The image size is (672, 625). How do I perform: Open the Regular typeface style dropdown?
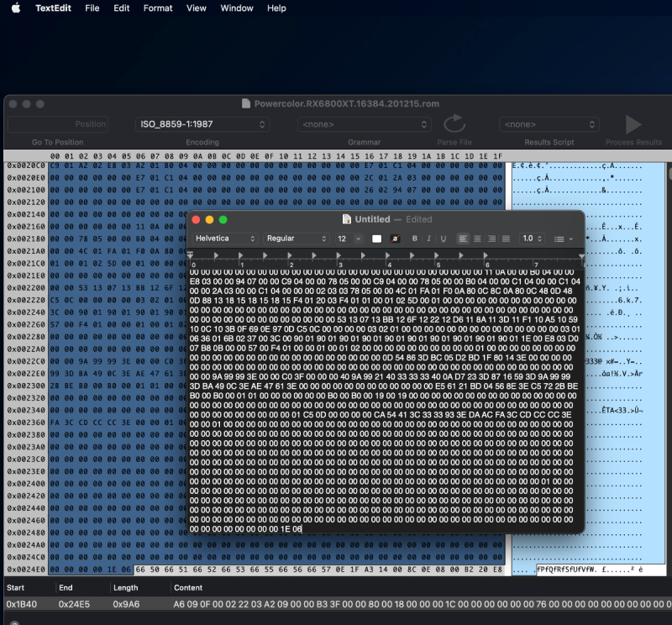pyautogui.click(x=297, y=239)
